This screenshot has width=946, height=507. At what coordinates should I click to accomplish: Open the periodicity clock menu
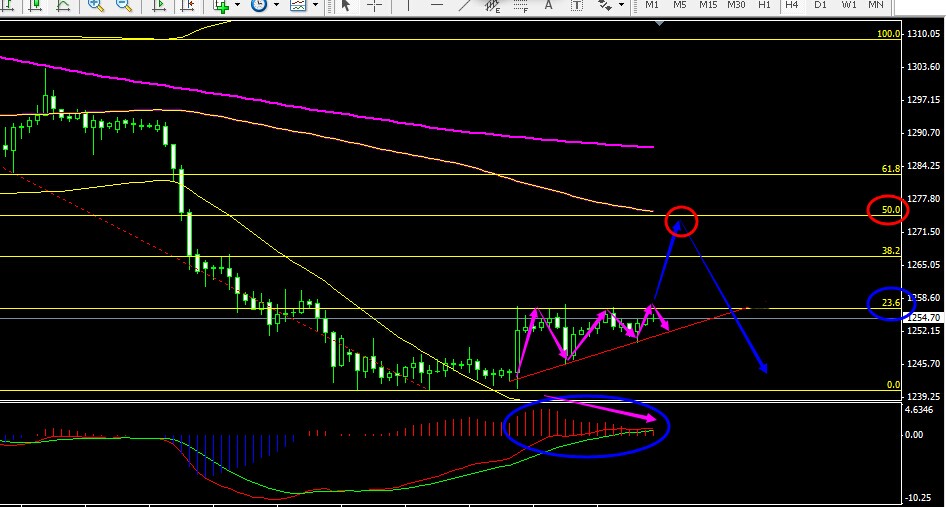pyautogui.click(x=259, y=5)
